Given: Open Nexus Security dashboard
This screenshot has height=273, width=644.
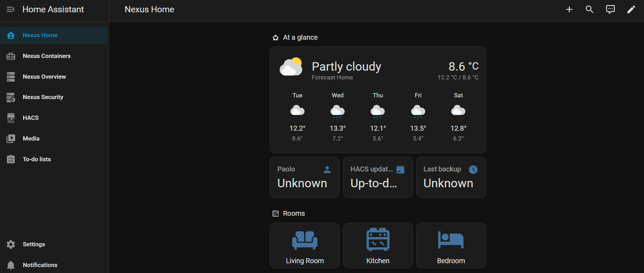Looking at the screenshot, I should [x=54, y=97].
